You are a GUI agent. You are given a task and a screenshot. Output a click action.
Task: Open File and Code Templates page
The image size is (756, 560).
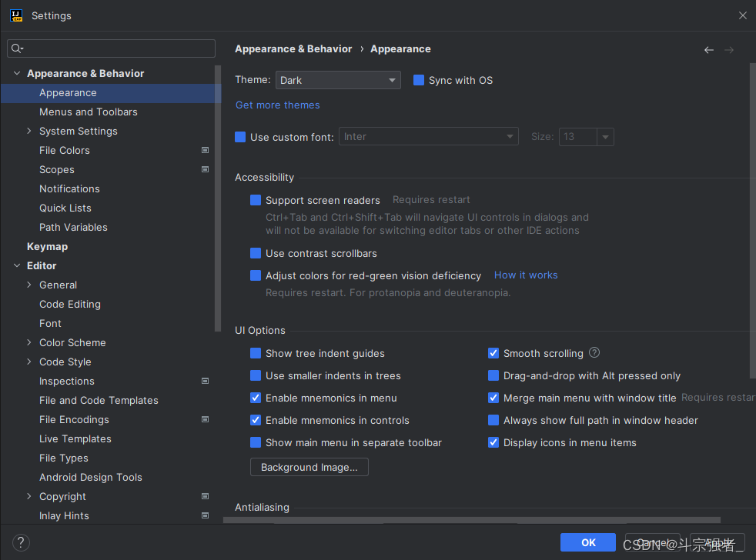(x=99, y=400)
